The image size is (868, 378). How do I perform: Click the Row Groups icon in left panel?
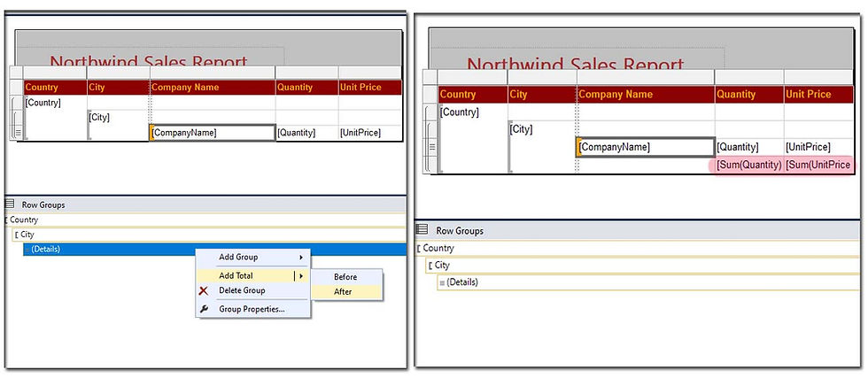tap(10, 204)
